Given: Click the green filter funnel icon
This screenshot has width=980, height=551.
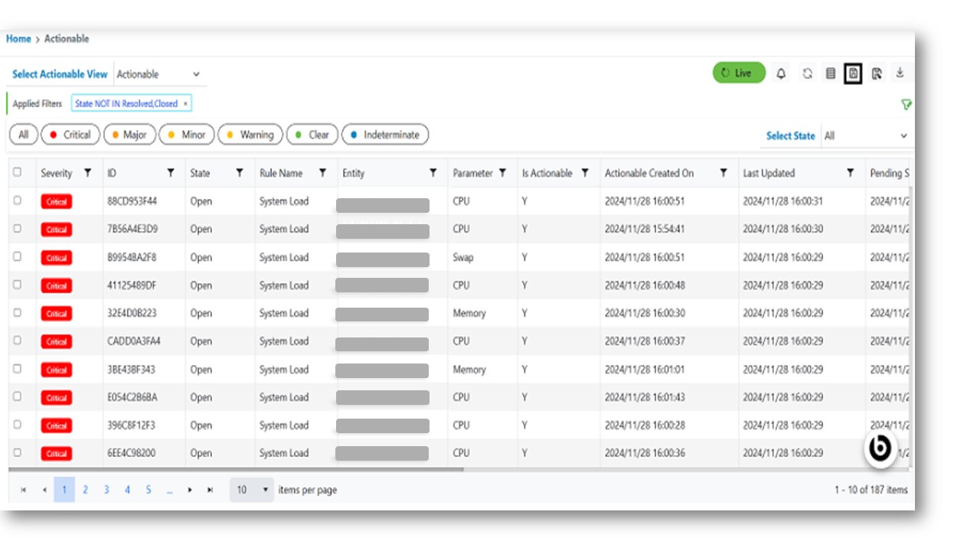Looking at the screenshot, I should [906, 104].
